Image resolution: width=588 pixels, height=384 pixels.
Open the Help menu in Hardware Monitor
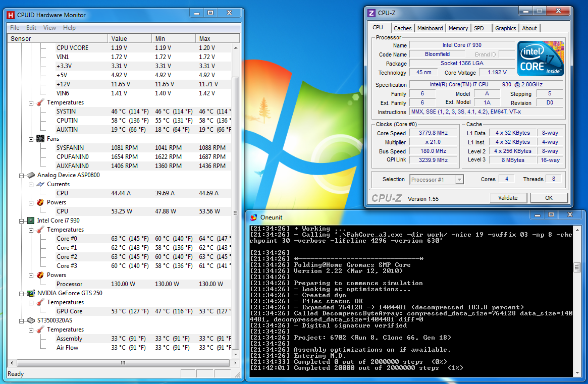point(69,28)
